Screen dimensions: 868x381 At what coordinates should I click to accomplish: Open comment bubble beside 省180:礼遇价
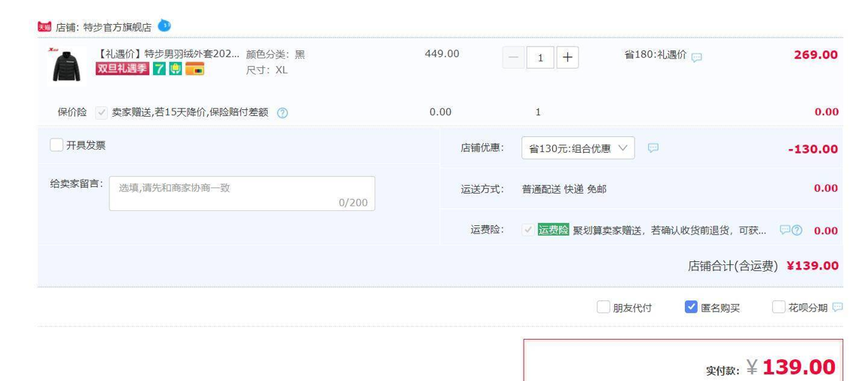[x=697, y=56]
